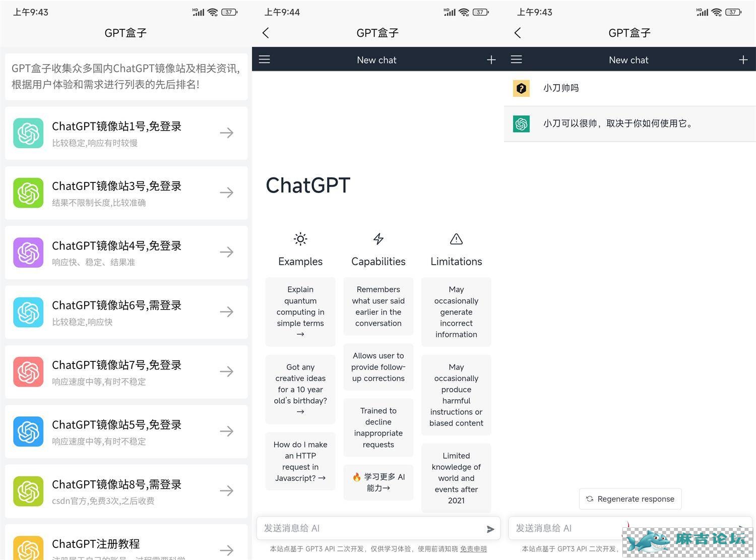Tap the red ChatGPT镜像站7号 logo icon
Image resolution: width=756 pixels, height=560 pixels.
[x=28, y=371]
